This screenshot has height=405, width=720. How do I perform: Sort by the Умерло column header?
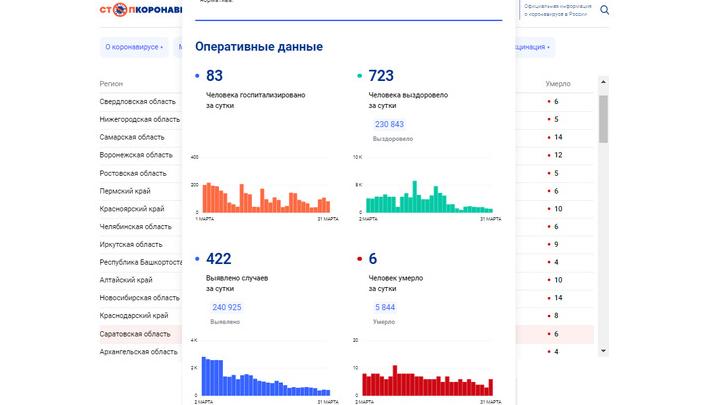tap(558, 84)
